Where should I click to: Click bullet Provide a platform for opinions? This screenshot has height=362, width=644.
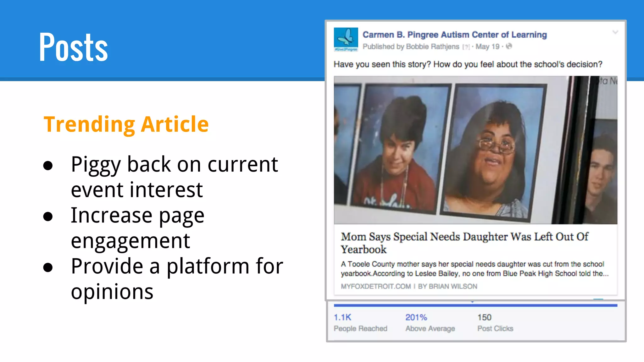coord(177,279)
